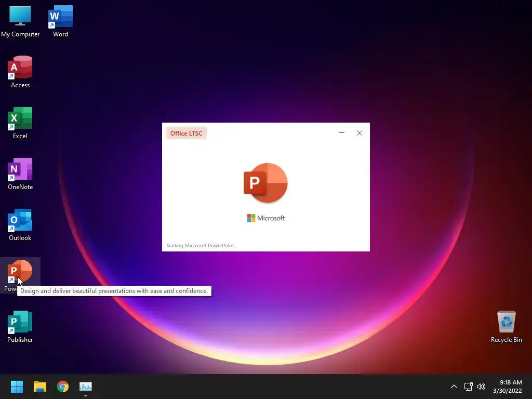Close the PowerPoint splash window
The height and width of the screenshot is (399, 532).
[360, 133]
